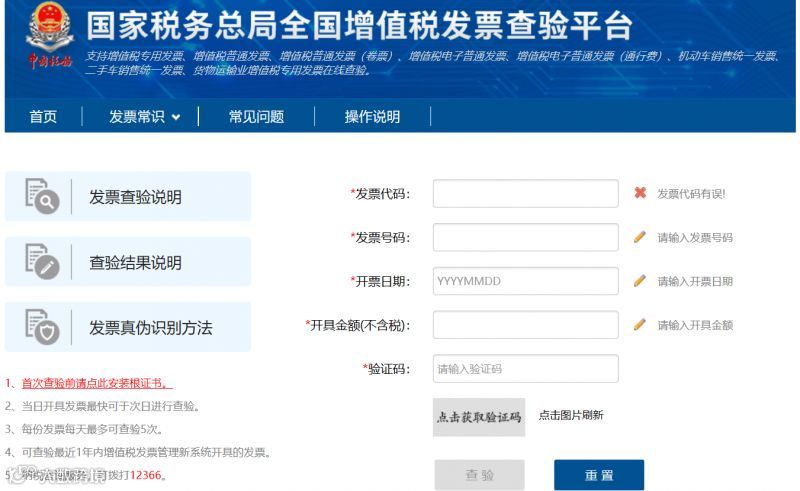Click the 请输入开具金额 hint text
This screenshot has width=800, height=491.
point(695,325)
